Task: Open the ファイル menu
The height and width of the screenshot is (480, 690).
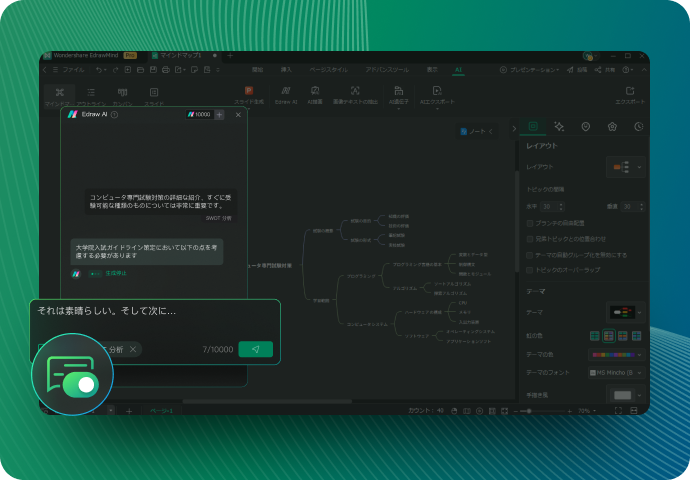Action: coord(74,70)
